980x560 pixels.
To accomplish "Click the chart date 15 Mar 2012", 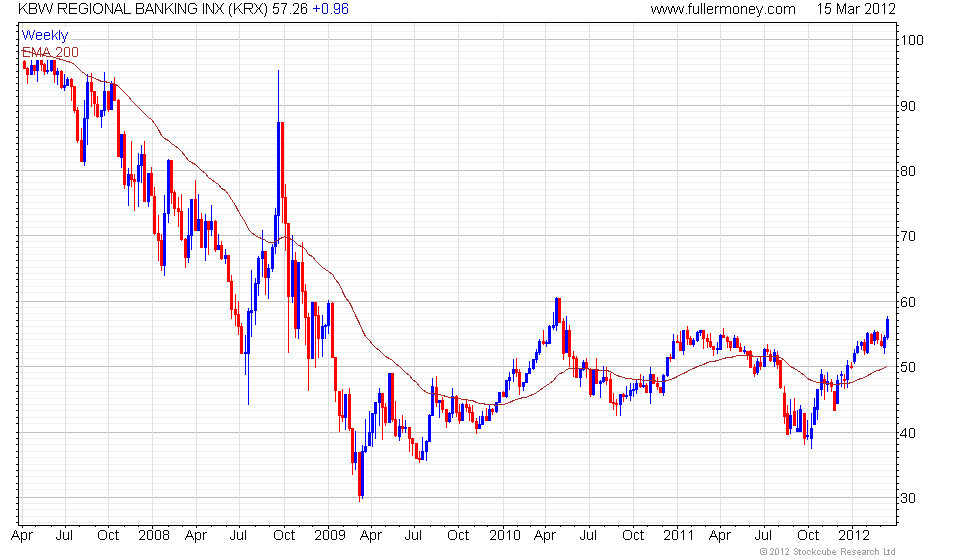I will pos(856,9).
